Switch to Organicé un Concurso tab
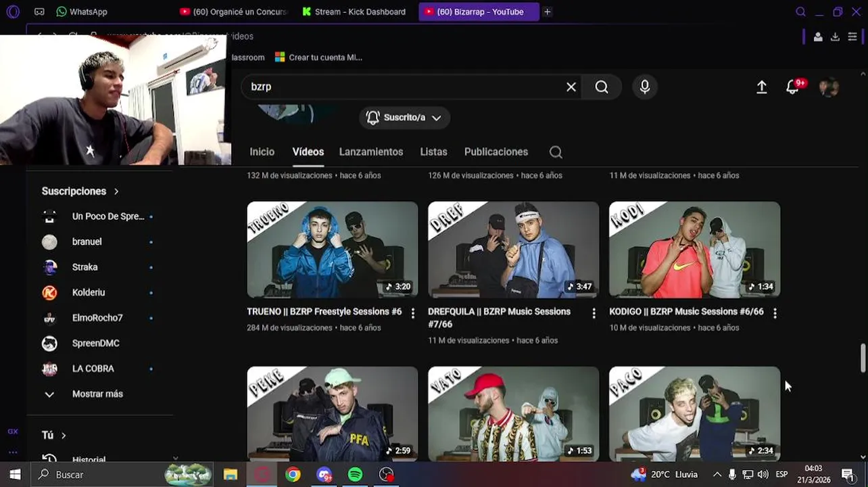This screenshot has width=868, height=487. (x=234, y=11)
